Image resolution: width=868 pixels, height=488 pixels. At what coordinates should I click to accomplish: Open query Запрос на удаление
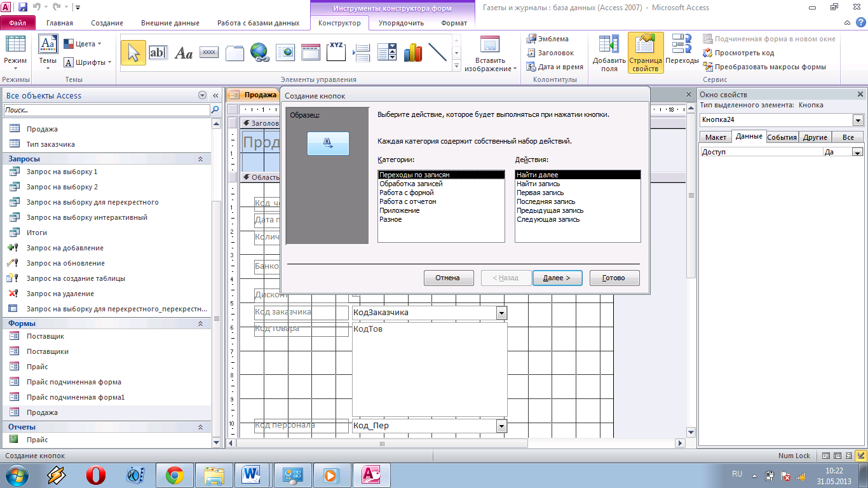107,294
